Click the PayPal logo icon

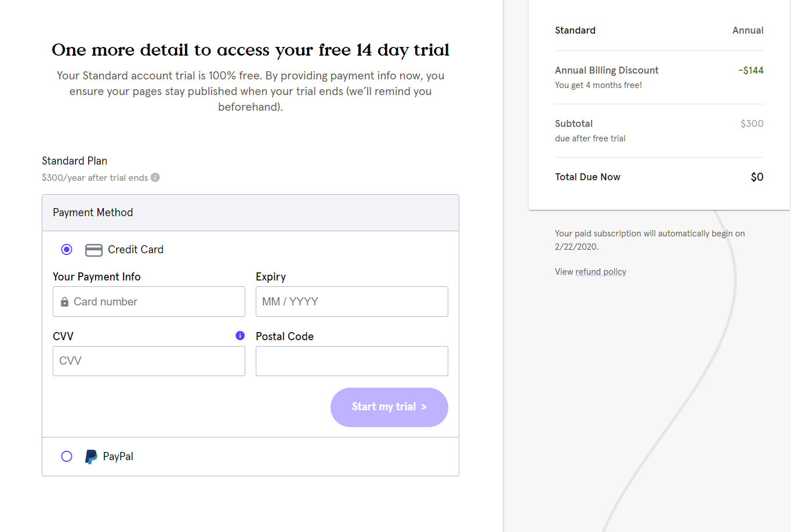pos(91,457)
